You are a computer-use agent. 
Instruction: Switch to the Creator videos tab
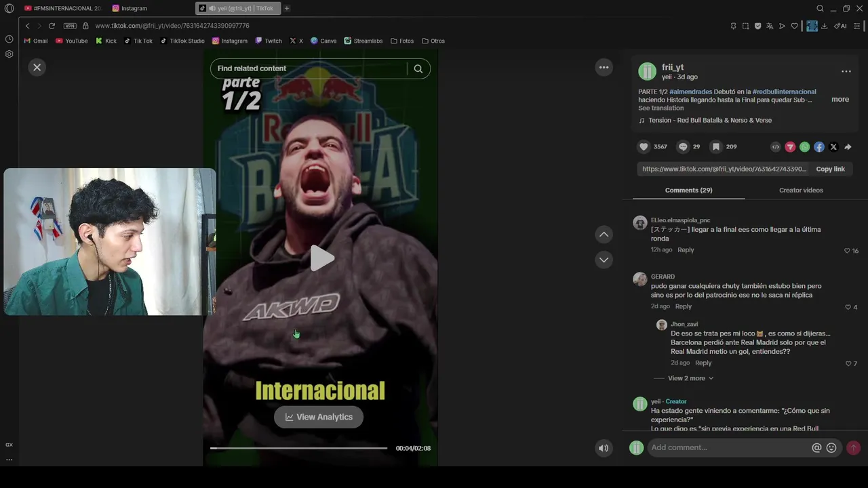(x=801, y=190)
